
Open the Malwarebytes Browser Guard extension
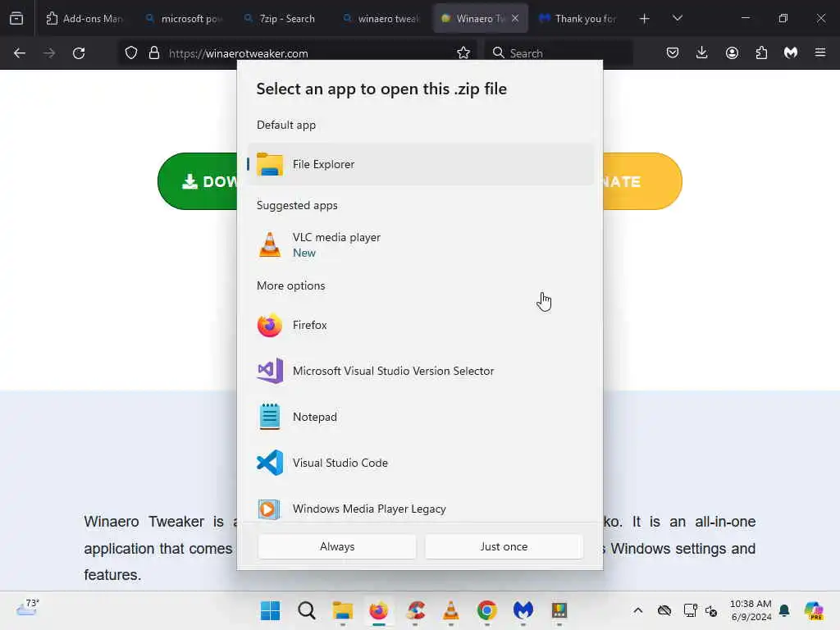791,53
